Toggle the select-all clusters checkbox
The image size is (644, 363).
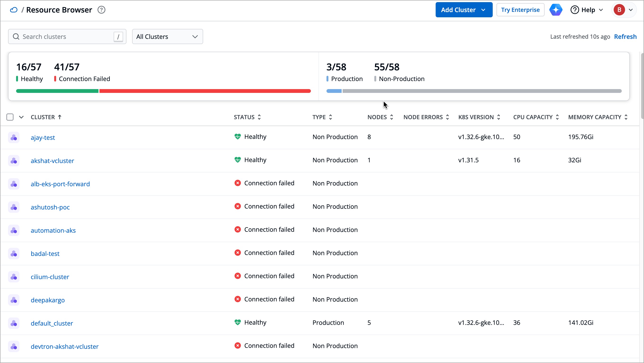click(10, 117)
